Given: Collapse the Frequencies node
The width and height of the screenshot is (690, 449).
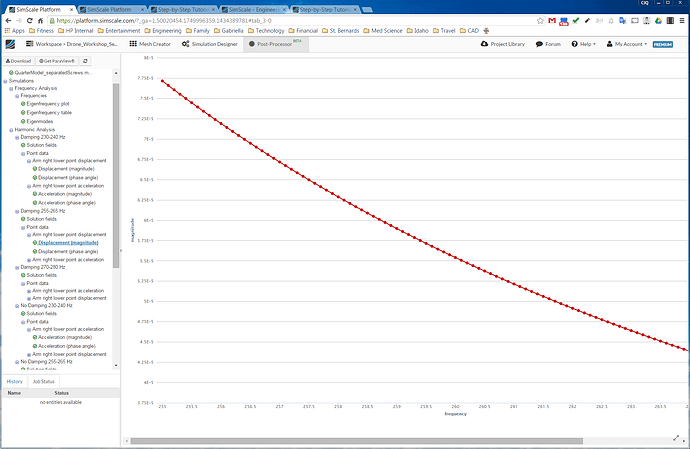Looking at the screenshot, I should pos(17,96).
